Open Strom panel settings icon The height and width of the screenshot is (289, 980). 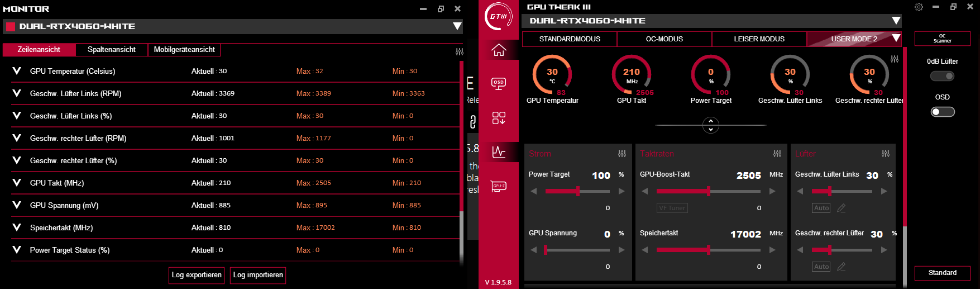coord(622,153)
